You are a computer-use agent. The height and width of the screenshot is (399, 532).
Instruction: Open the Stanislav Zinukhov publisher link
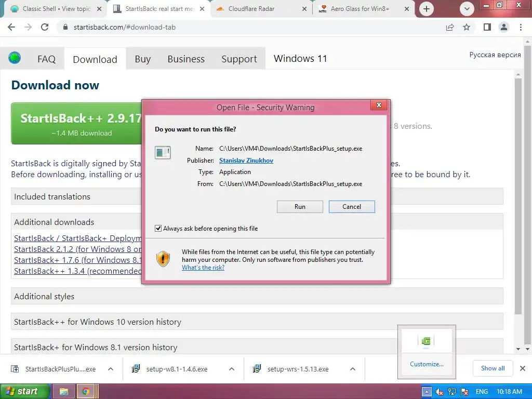coord(246,160)
